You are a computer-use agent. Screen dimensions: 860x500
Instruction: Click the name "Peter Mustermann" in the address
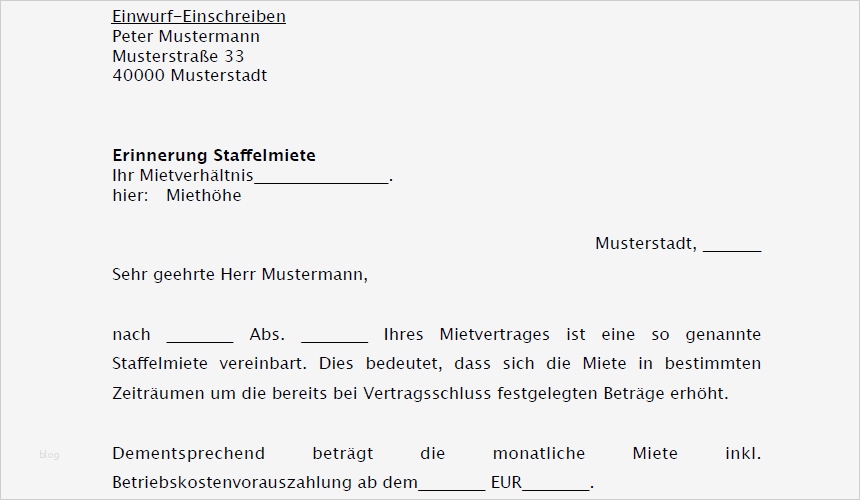click(186, 36)
